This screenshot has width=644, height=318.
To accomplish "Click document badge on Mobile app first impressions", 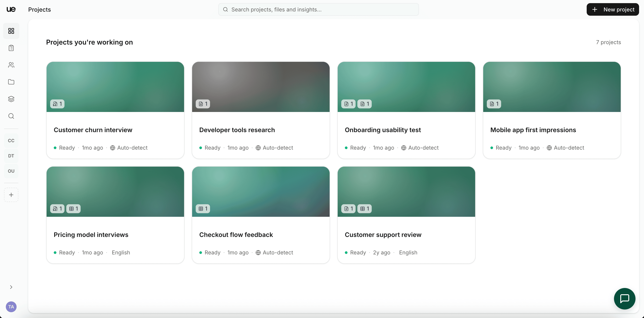I will (x=494, y=104).
